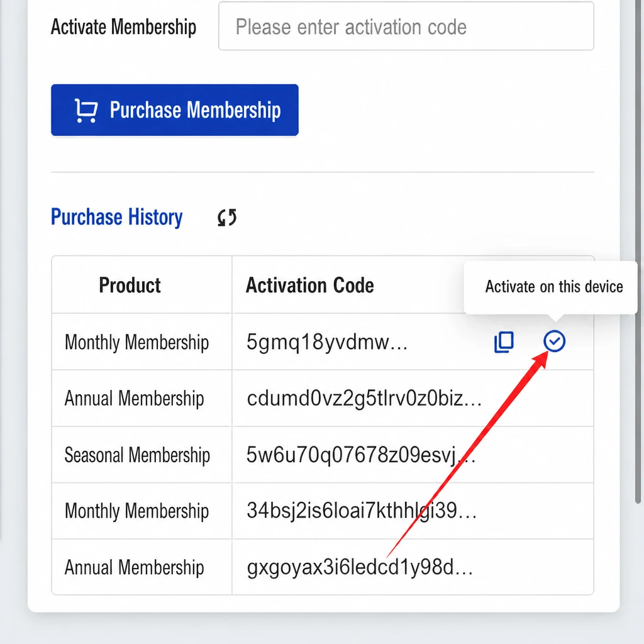Select activation code 5gmq18yvdmw…
This screenshot has height=644, width=644.
tap(327, 342)
